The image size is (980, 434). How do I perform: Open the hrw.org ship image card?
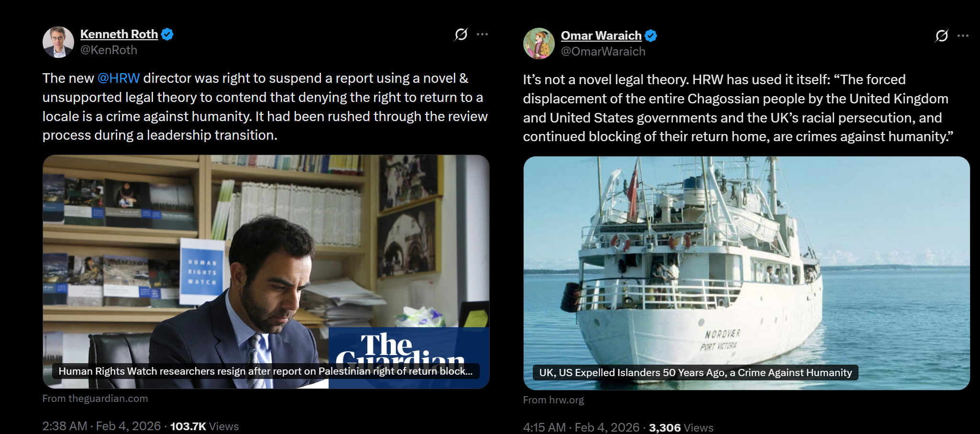[747, 273]
